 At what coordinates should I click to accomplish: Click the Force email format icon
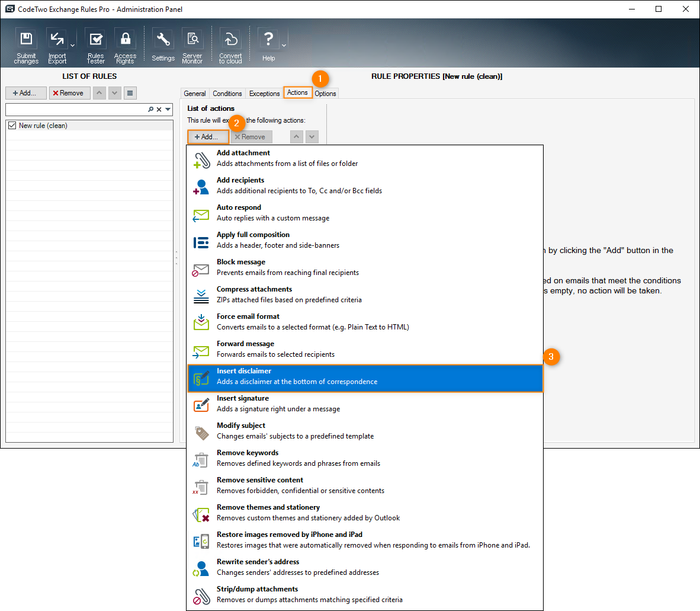click(x=201, y=322)
